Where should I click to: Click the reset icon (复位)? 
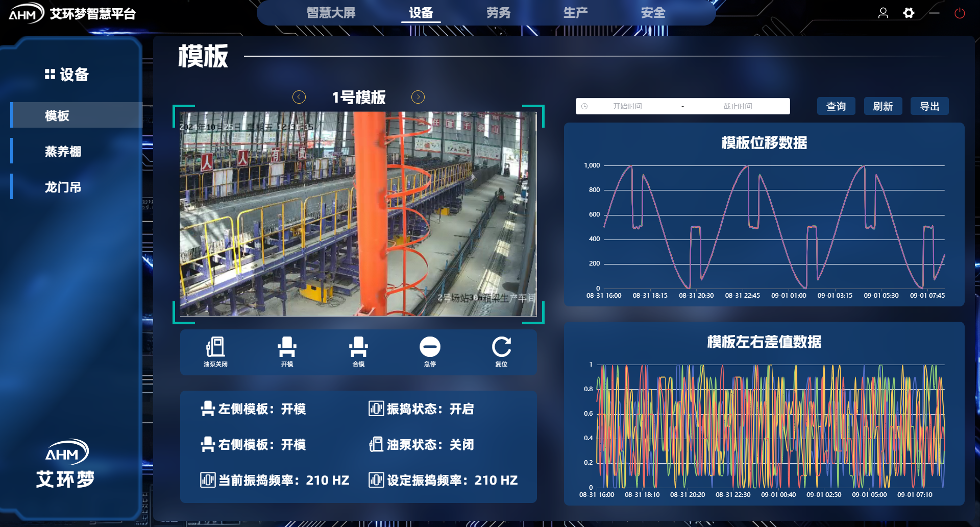501,347
